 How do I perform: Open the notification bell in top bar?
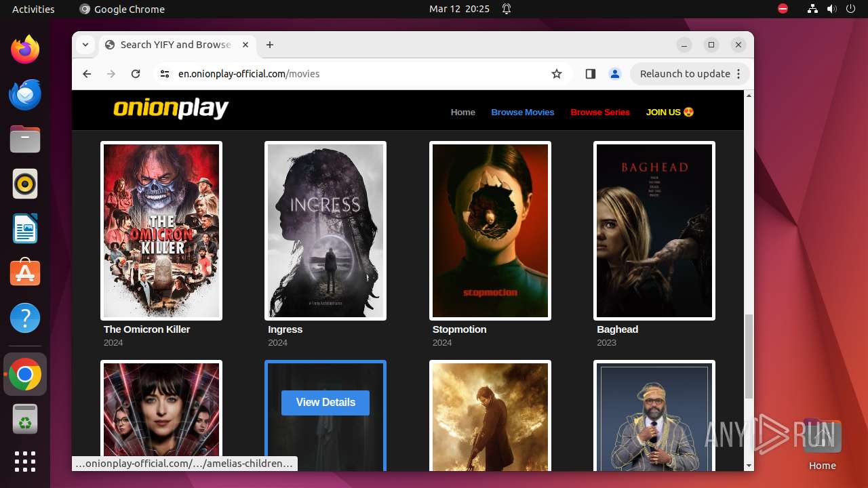click(x=507, y=9)
